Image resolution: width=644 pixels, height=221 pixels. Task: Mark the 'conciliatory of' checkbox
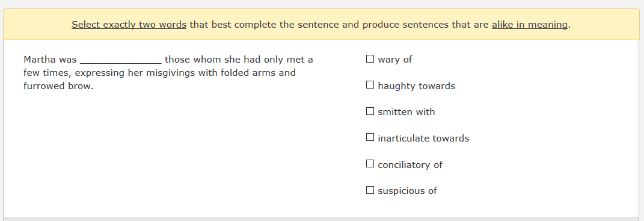[x=370, y=164]
